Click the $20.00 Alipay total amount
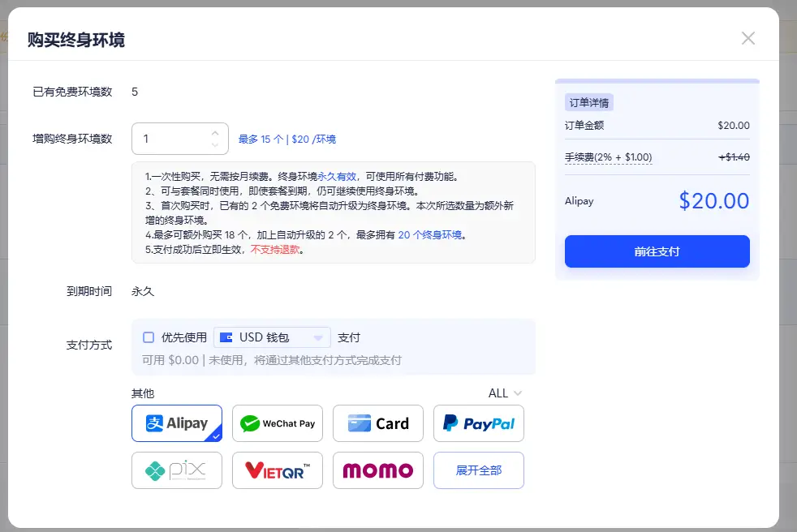Viewport: 797px width, 532px height. point(714,200)
